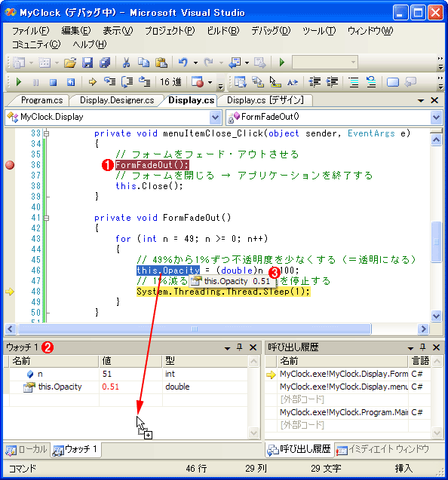The height and width of the screenshot is (480, 448).
Task: Toggle hexadecimal display (16 進)
Action: pos(170,82)
